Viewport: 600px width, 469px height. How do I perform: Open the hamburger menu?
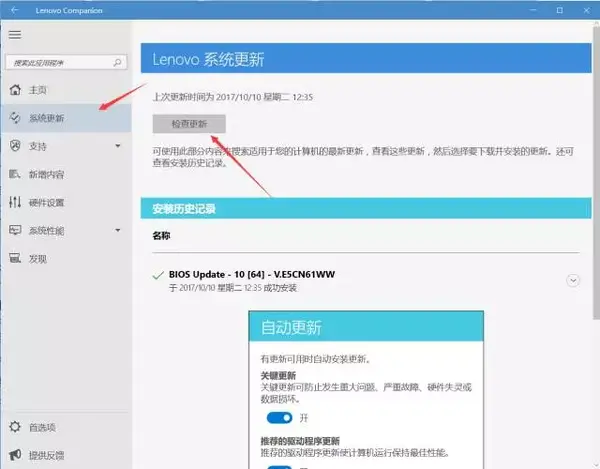point(15,35)
